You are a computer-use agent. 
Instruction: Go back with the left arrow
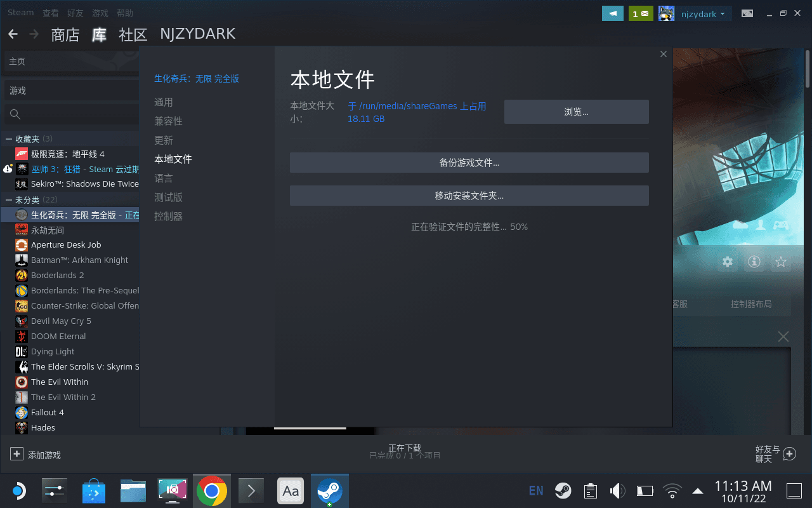coord(13,34)
